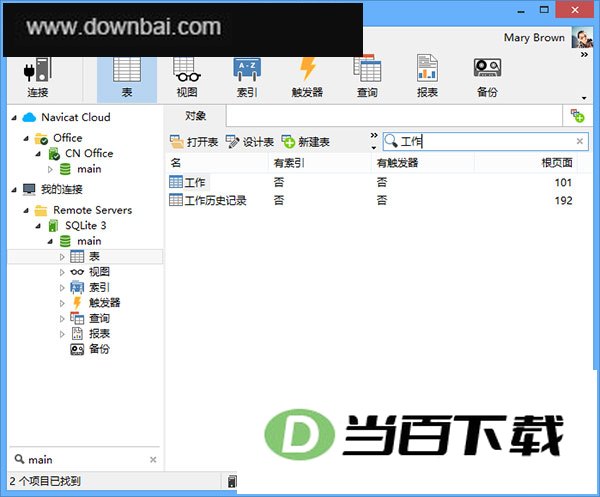
Task: Sort by the 根页面 column header
Action: [x=527, y=163]
